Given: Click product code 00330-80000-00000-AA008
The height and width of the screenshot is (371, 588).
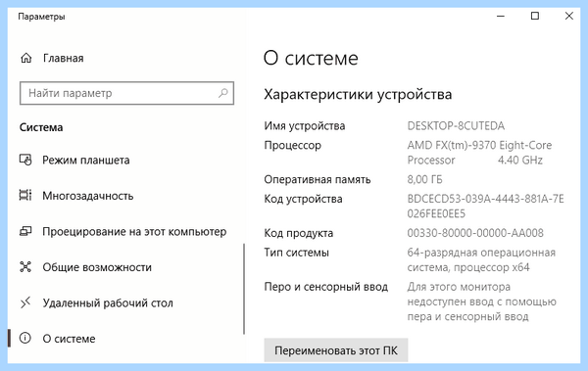Looking at the screenshot, I should (x=475, y=233).
